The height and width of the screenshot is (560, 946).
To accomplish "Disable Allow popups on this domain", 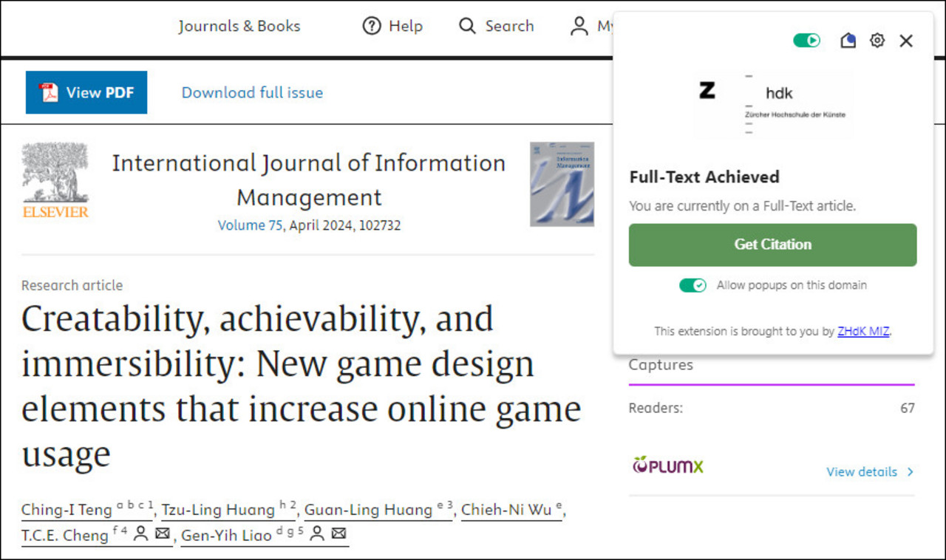I will tap(693, 285).
